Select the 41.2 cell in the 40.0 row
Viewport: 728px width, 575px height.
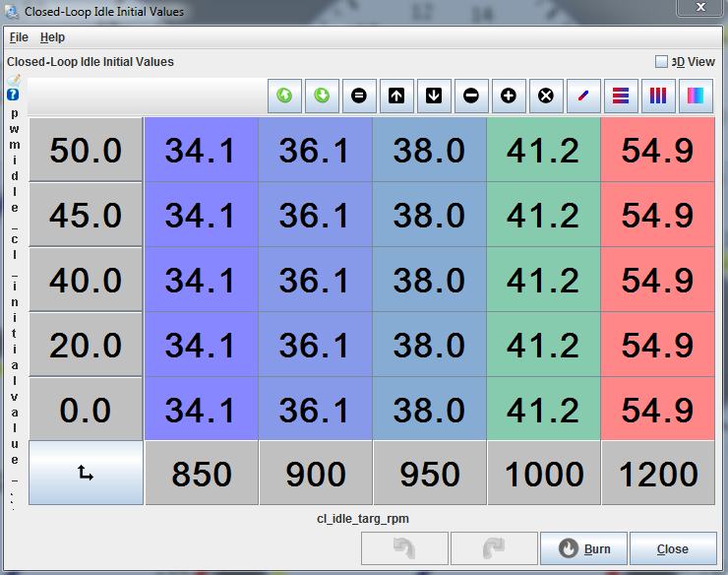(544, 280)
